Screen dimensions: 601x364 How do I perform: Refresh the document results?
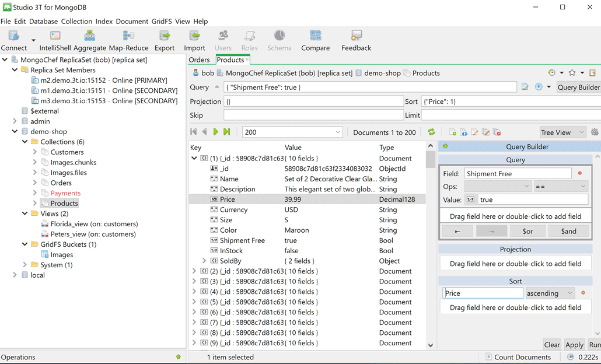coord(432,132)
